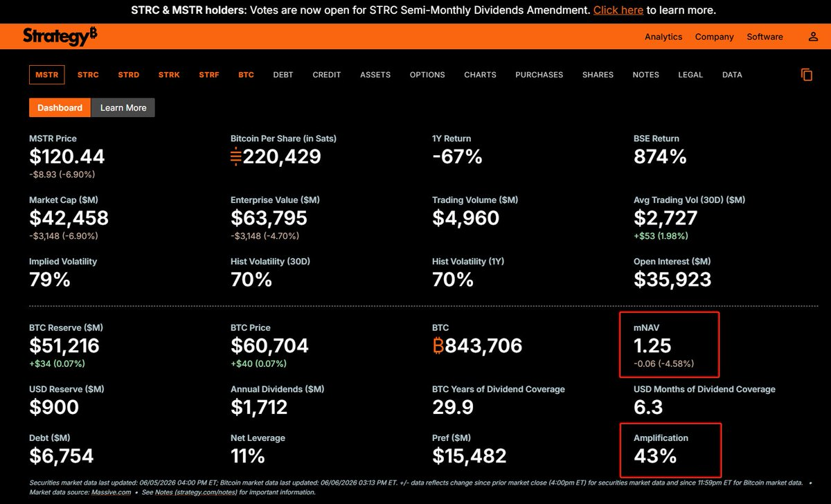Open the user account icon

click(813, 37)
